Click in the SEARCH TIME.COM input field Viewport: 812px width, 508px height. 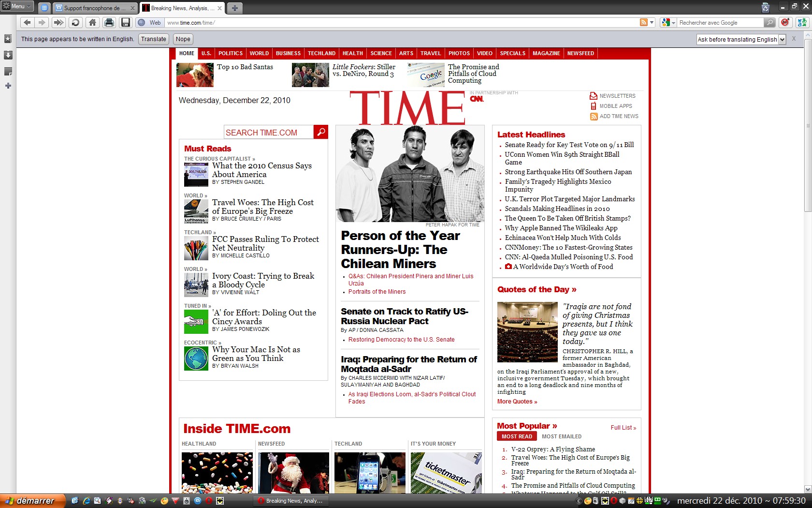269,132
